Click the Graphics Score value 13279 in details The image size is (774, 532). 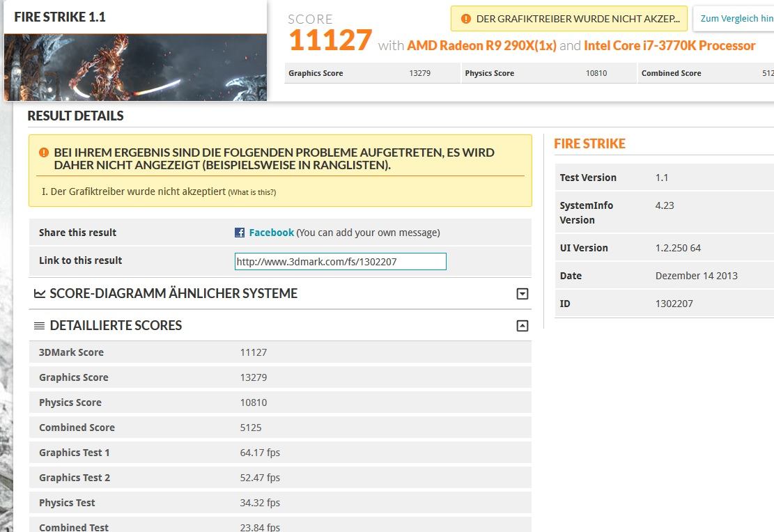point(253,377)
